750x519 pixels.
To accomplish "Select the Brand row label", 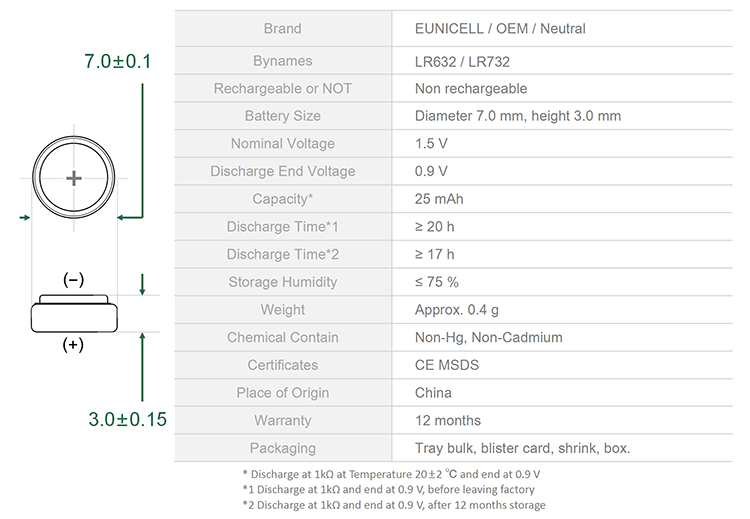I will 283,29.
